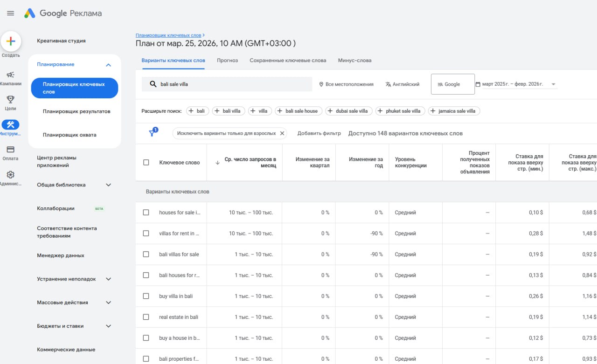Expand Общая библиотека section
The width and height of the screenshot is (597, 364).
coord(108,185)
